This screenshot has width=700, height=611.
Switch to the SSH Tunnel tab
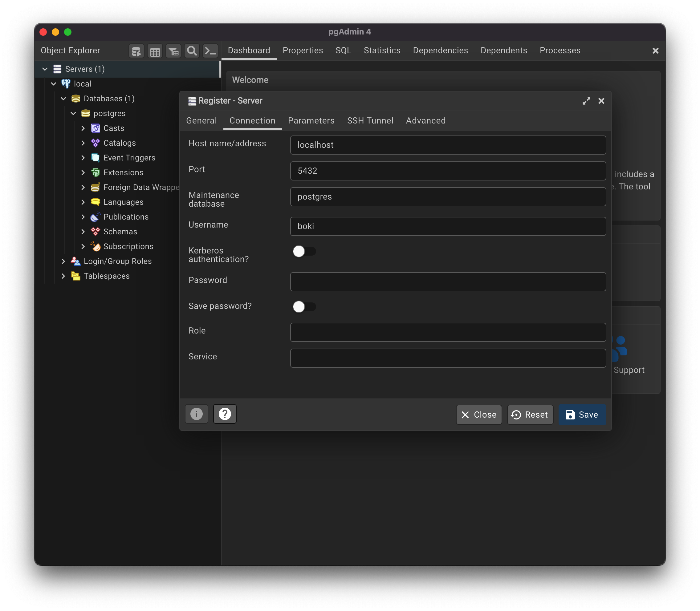pos(370,121)
